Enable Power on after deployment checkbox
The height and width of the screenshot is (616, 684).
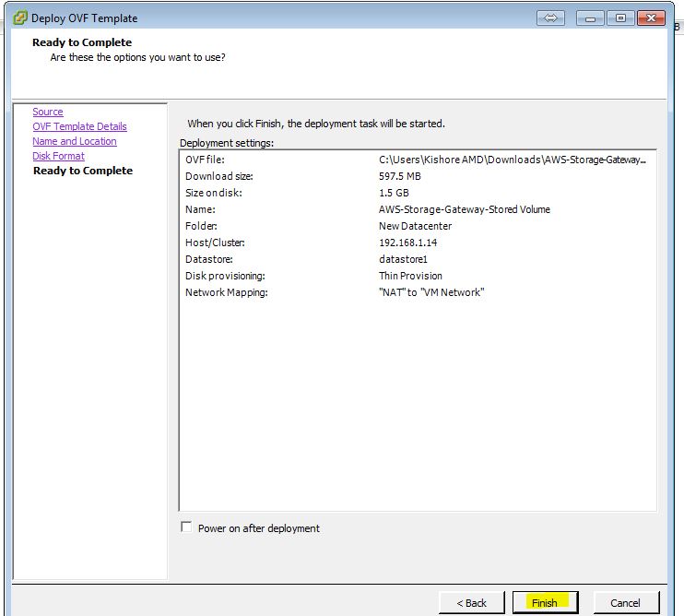187,527
